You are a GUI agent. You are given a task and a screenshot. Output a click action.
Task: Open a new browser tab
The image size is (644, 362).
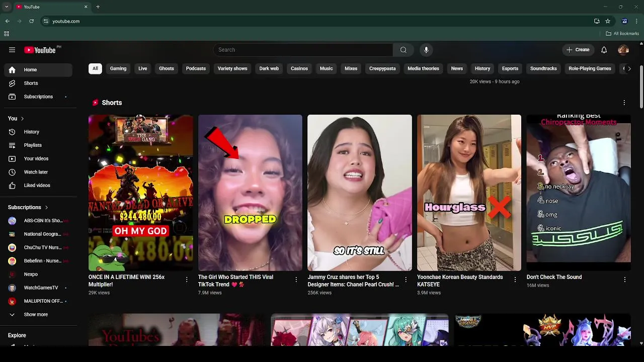pyautogui.click(x=98, y=7)
